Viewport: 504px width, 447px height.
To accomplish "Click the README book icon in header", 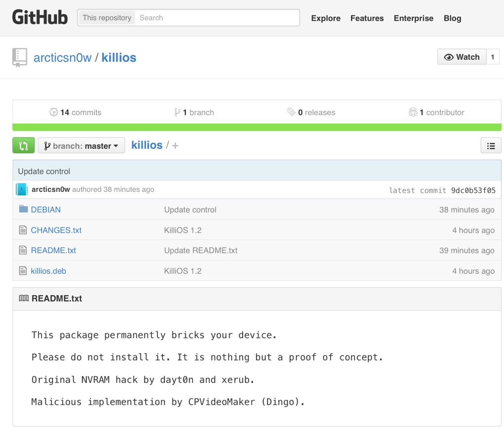I will pyautogui.click(x=24, y=299).
